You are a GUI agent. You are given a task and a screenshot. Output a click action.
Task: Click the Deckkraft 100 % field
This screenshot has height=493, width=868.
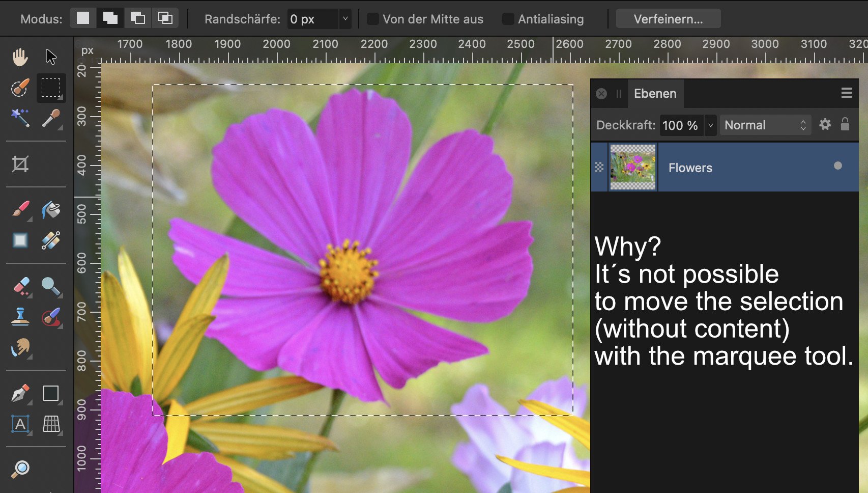click(681, 125)
